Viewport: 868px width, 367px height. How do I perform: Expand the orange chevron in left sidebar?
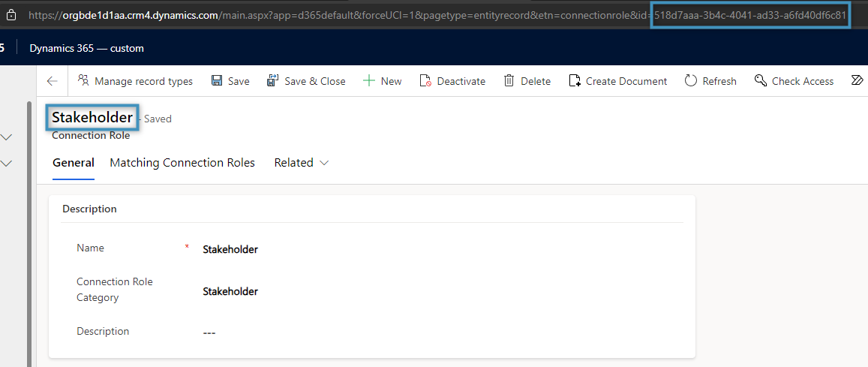click(7, 163)
